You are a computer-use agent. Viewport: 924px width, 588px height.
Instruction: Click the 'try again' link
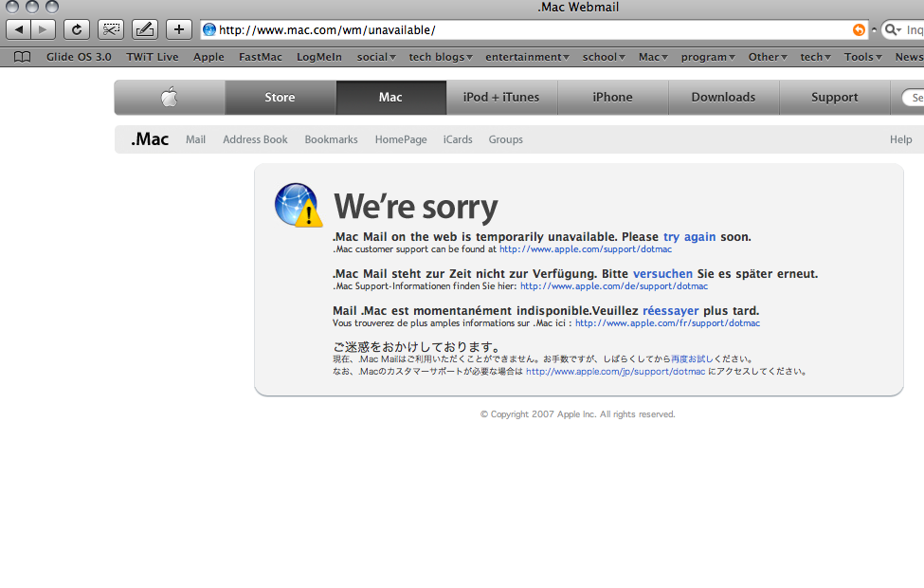click(690, 237)
